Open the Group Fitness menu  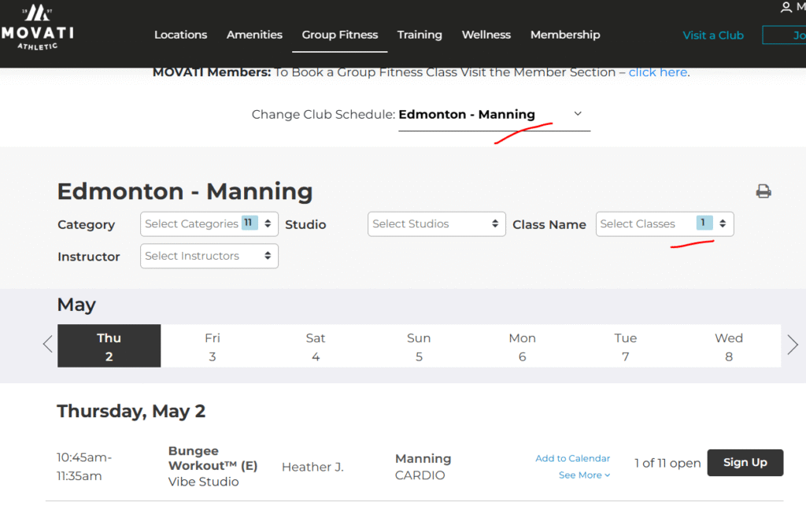coord(340,35)
